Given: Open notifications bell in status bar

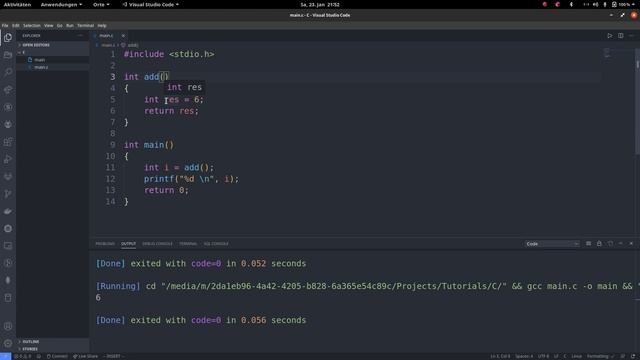Looking at the screenshot, I should [633, 356].
